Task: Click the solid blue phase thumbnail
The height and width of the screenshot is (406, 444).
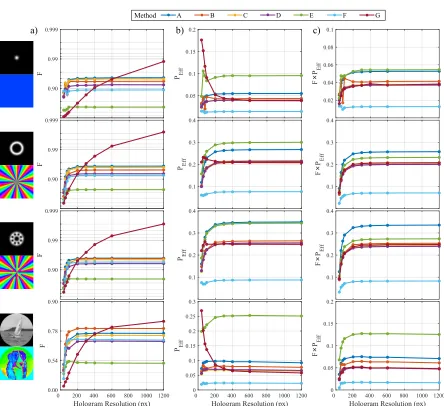Action: (x=17, y=91)
